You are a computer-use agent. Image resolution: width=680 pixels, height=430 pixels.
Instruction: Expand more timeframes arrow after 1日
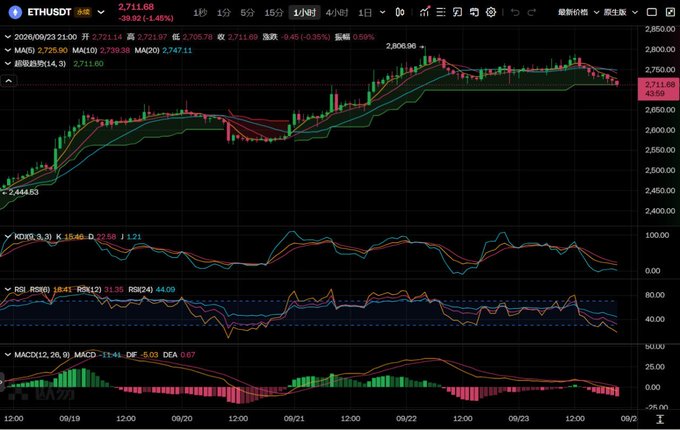tap(382, 12)
